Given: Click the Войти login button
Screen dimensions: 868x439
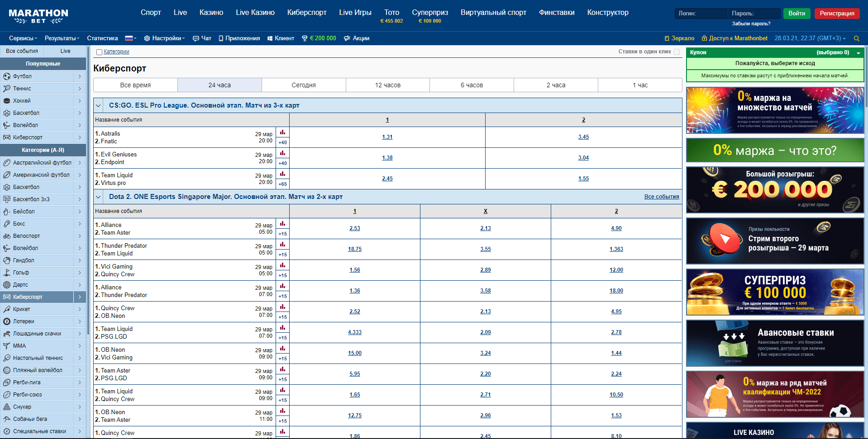Looking at the screenshot, I should point(796,14).
